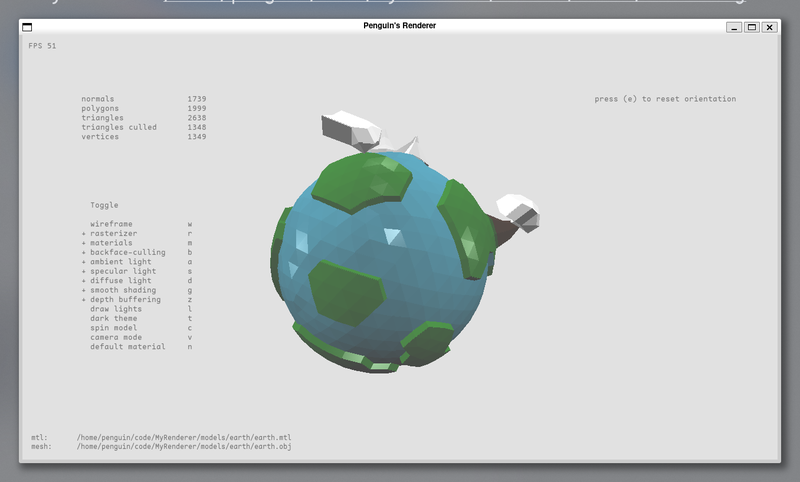800x482 pixels.
Task: Click the draw lights entry
Action: tap(116, 309)
